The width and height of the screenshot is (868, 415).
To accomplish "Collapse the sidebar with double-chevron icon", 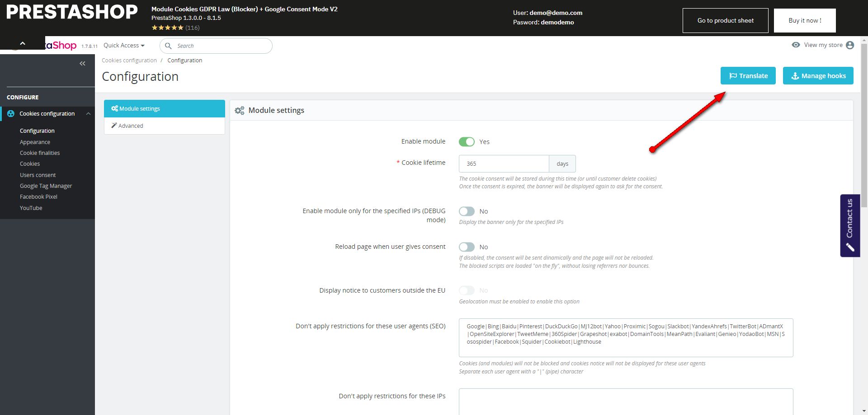I will coord(82,64).
